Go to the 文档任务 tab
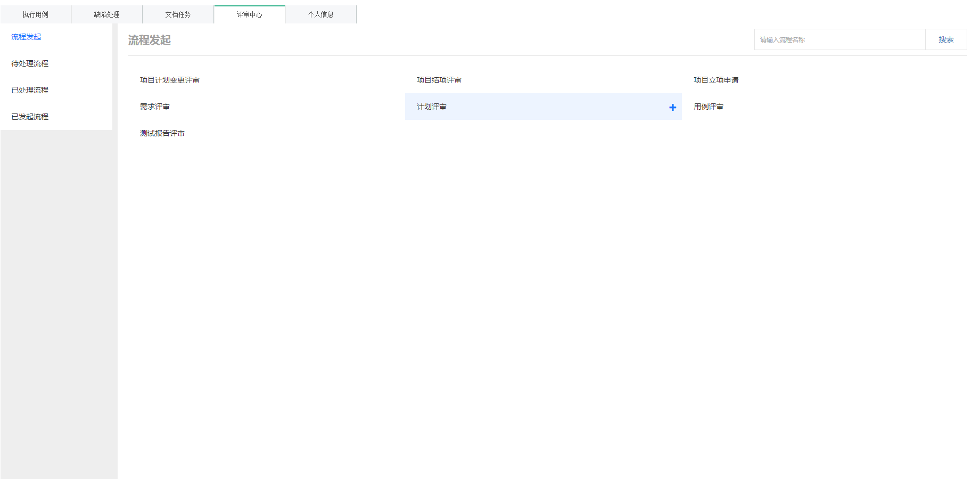The width and height of the screenshot is (980, 479). pos(178,14)
